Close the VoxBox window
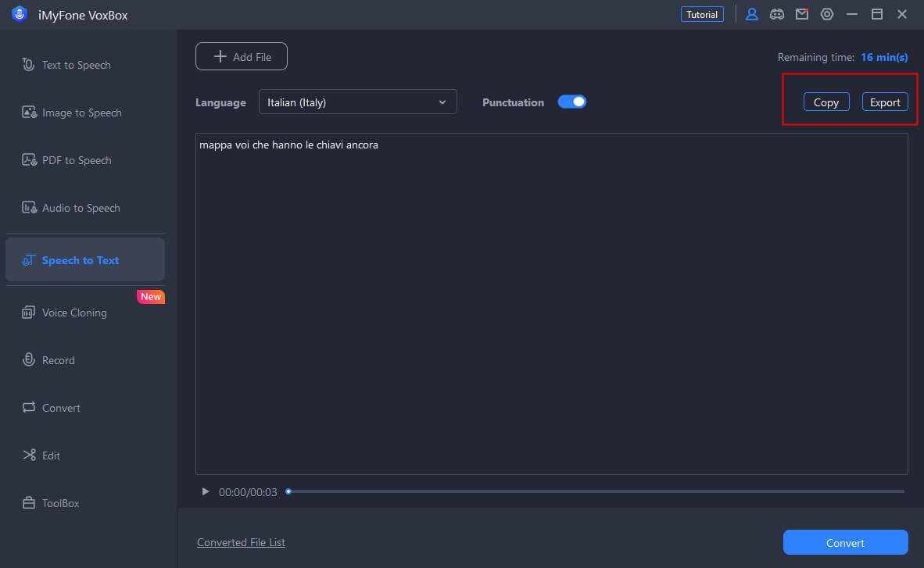Screen dimensions: 924x568 (x=901, y=14)
